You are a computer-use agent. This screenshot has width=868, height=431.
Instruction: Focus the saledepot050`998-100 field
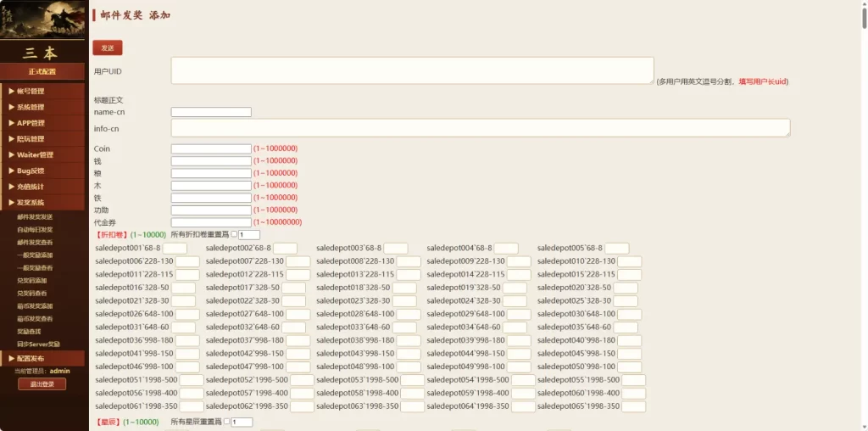[x=630, y=367]
